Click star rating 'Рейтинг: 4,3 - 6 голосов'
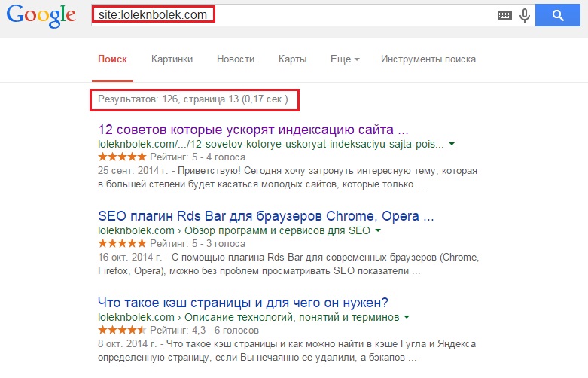 [x=178, y=331]
